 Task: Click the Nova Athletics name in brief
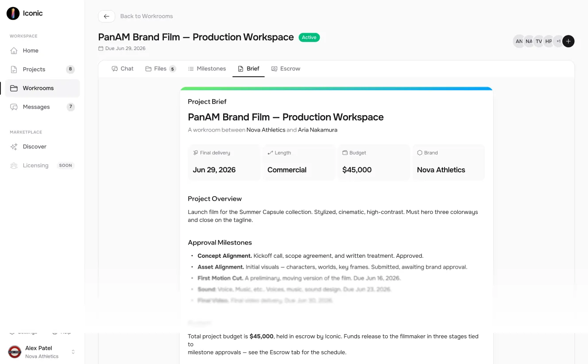pyautogui.click(x=266, y=130)
